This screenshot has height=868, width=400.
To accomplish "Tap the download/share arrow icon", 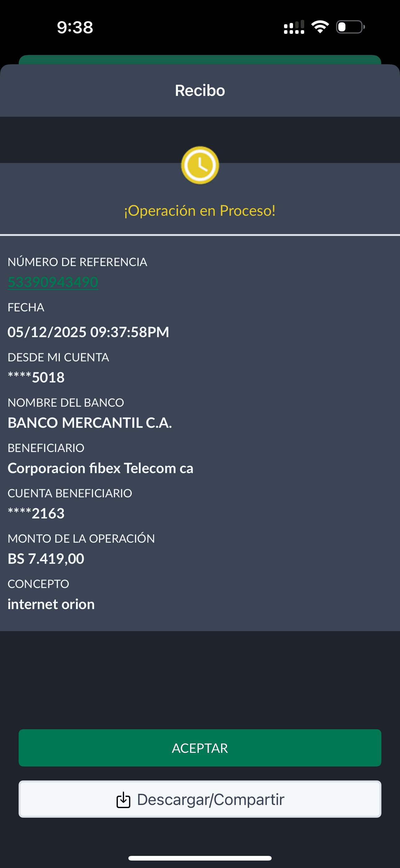I will (123, 800).
